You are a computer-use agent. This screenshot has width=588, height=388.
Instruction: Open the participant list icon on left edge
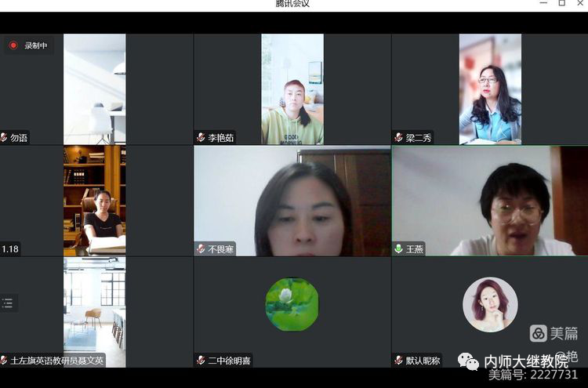[x=7, y=303]
